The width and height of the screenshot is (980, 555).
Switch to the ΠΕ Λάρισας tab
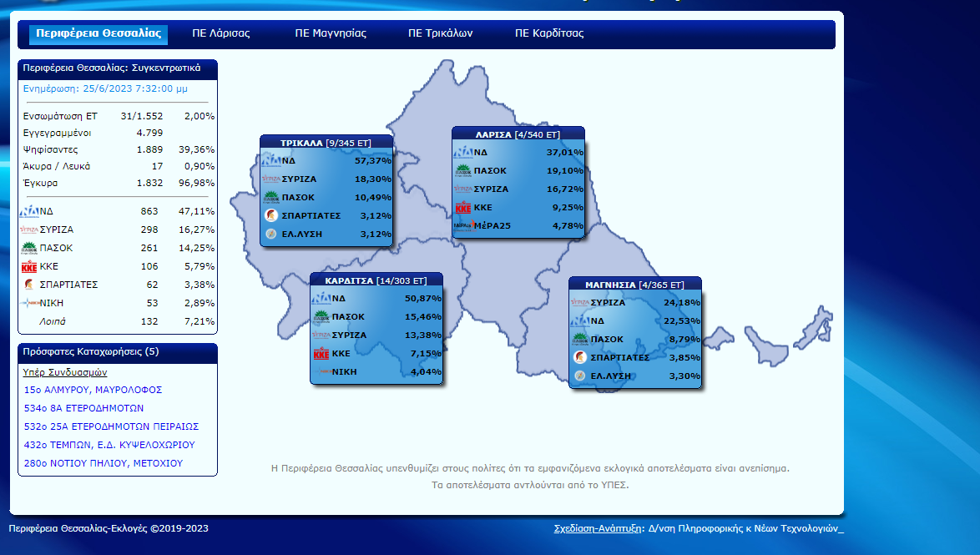click(220, 34)
